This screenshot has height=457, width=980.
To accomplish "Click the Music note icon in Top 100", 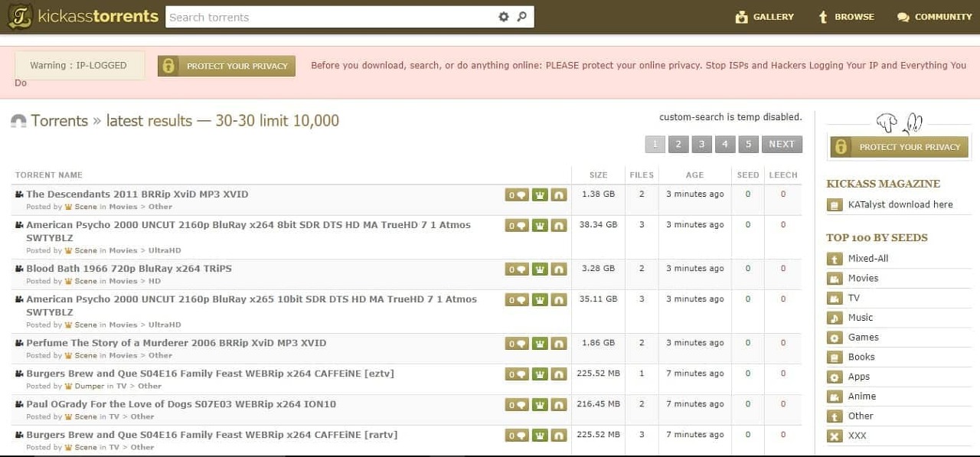I will tap(835, 318).
